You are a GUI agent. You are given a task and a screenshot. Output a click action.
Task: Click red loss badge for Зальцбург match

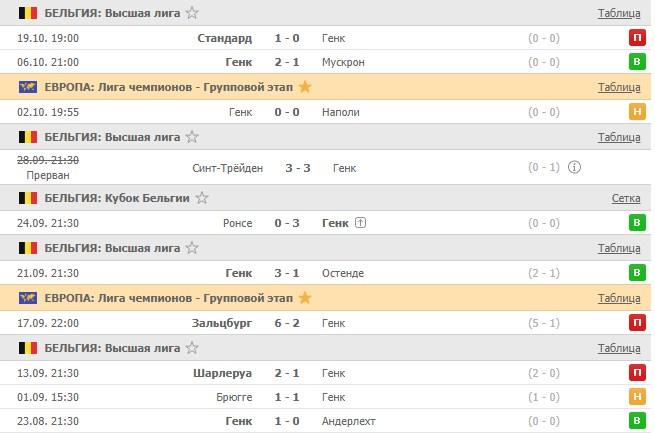coord(637,322)
